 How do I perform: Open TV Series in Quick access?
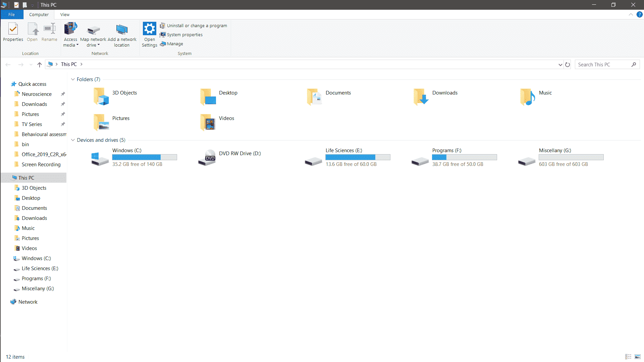coord(32,124)
